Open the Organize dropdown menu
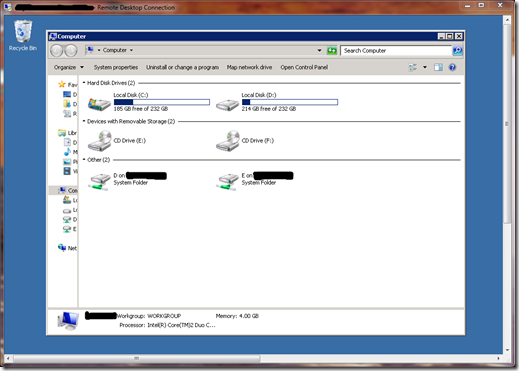519x371 pixels. pyautogui.click(x=69, y=67)
